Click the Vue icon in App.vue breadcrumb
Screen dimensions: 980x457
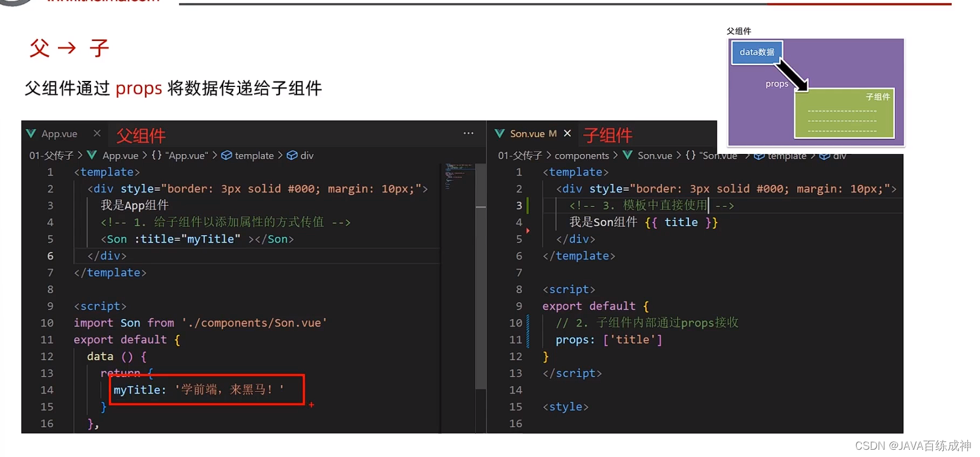(x=92, y=155)
